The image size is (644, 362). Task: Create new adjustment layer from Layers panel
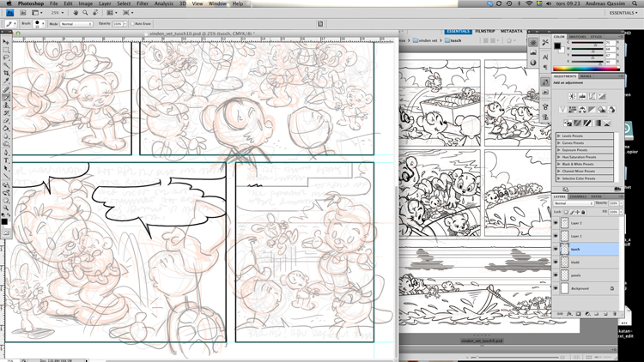point(587,314)
